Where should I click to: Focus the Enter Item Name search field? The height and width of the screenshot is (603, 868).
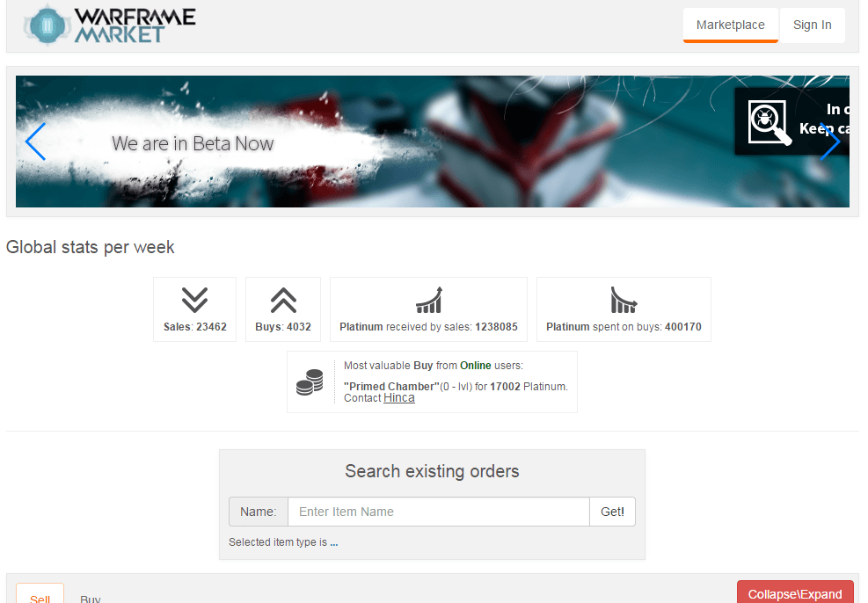tap(439, 512)
